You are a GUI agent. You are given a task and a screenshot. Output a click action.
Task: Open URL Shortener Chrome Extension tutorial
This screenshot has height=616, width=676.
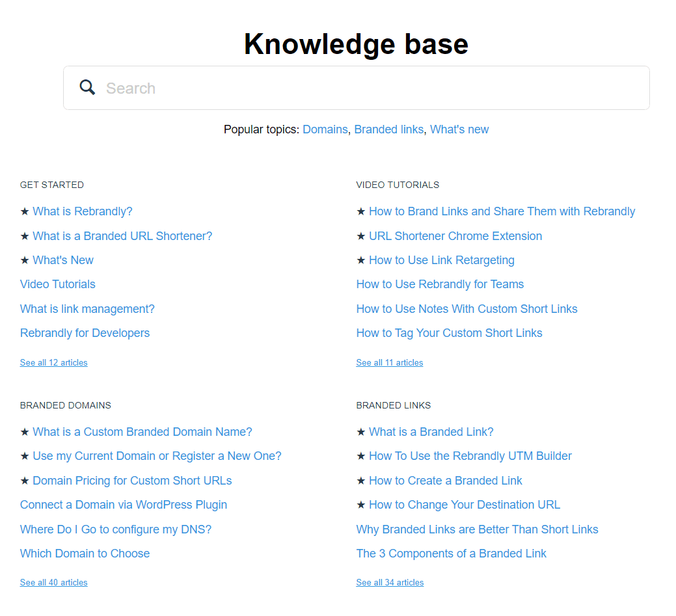point(455,236)
